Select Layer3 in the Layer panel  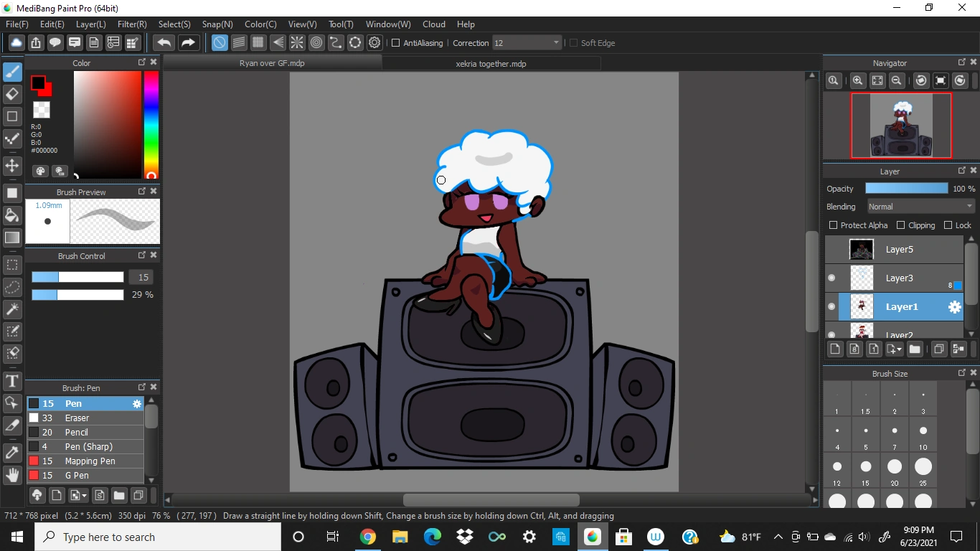(901, 278)
